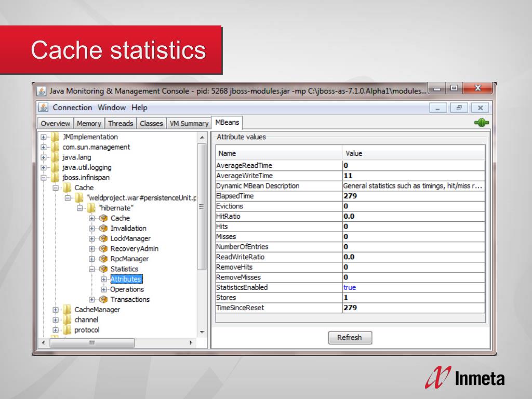Screen dimensions: 532x399
Task: Switch to the Overview tab
Action: pyautogui.click(x=55, y=124)
